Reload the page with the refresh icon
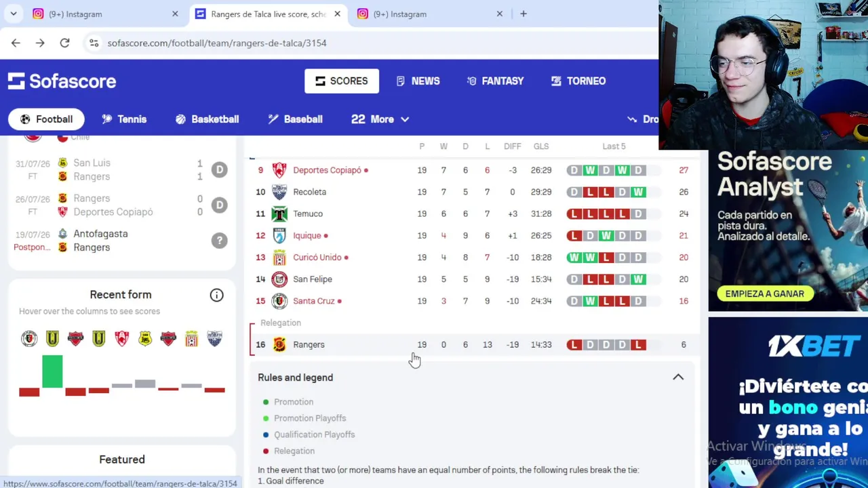868x488 pixels. (64, 43)
